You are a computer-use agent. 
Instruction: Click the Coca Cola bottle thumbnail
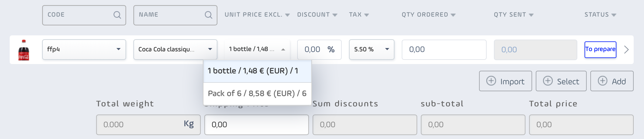(24, 50)
